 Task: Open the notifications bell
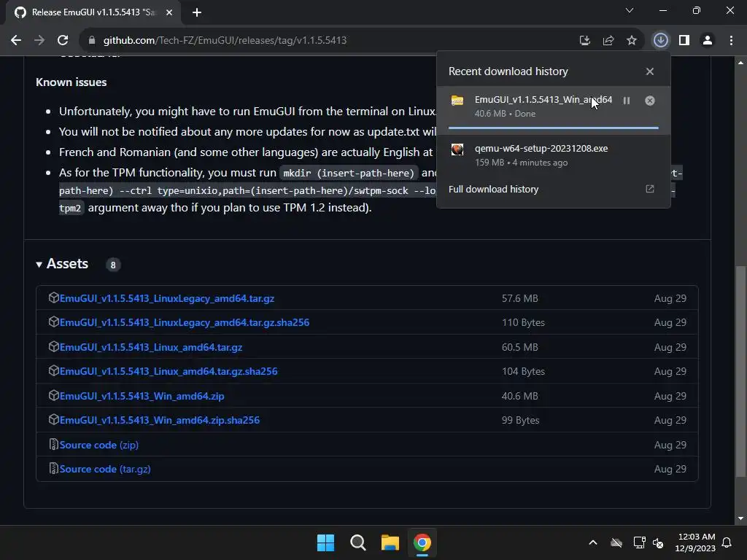[727, 542]
